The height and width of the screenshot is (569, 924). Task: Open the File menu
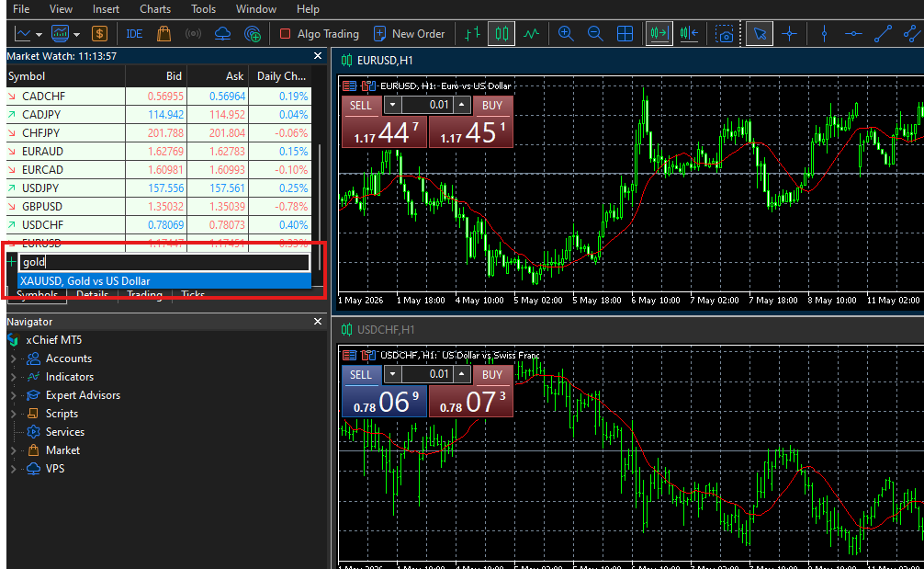[x=21, y=9]
